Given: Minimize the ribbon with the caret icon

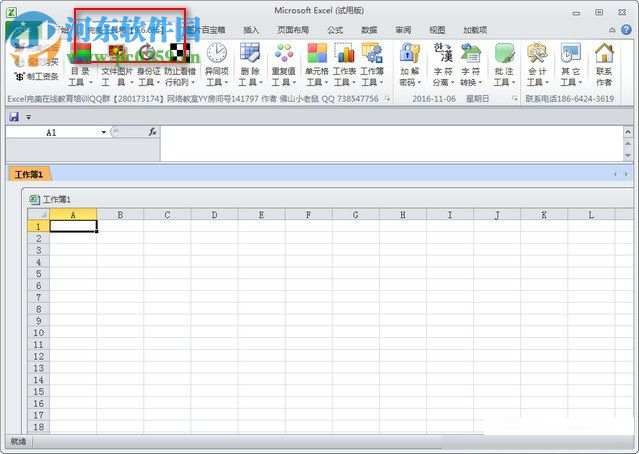Looking at the screenshot, I should pos(612,30).
